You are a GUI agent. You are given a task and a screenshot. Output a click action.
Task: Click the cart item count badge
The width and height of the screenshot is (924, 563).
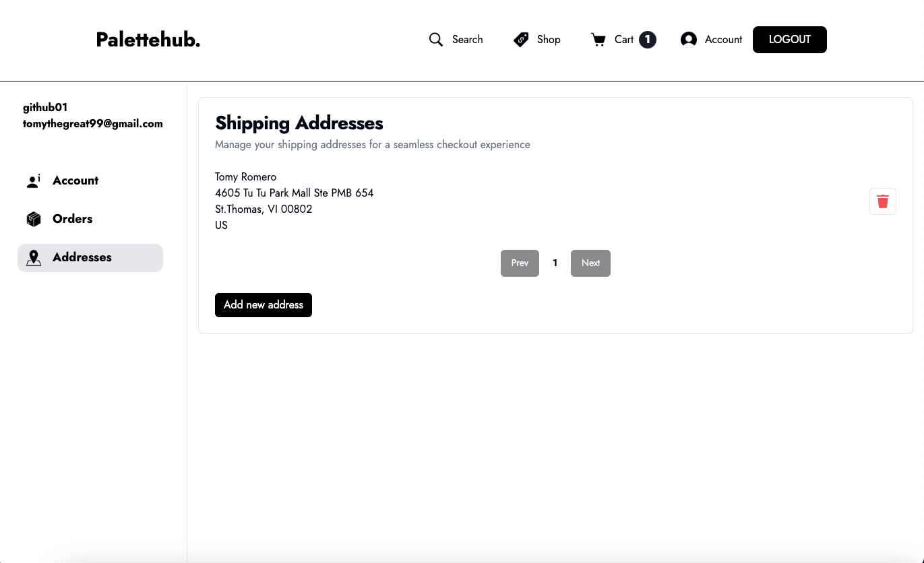pyautogui.click(x=648, y=40)
